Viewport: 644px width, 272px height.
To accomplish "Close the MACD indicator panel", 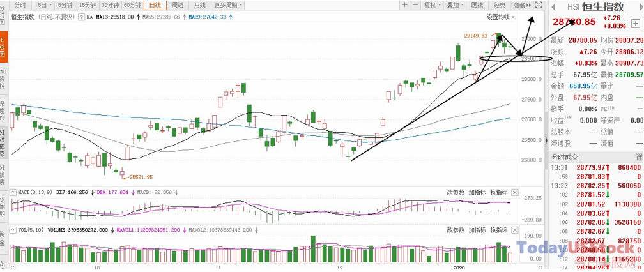I will [x=515, y=192].
